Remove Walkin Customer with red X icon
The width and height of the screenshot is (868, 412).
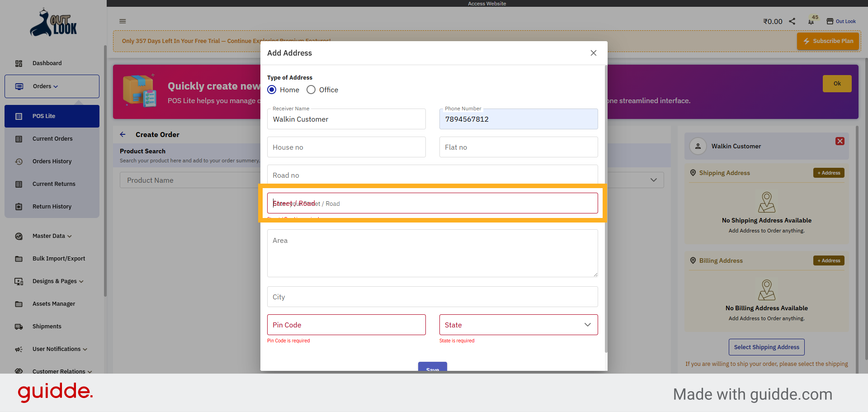[840, 141]
